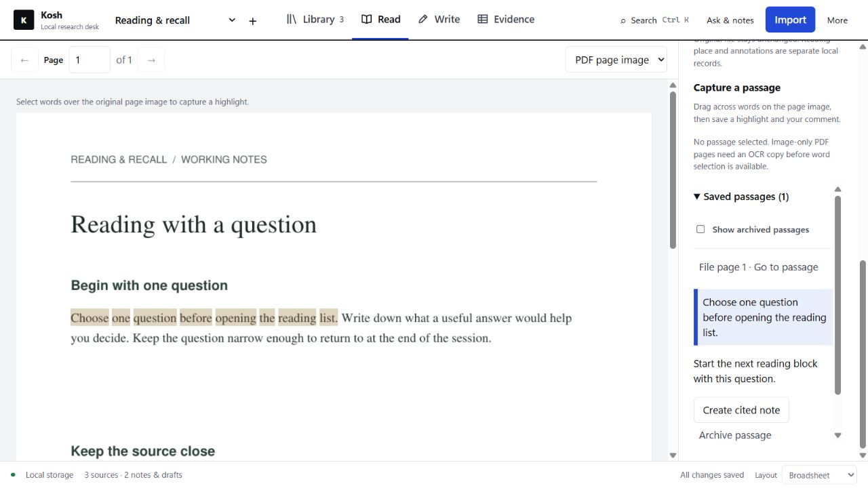This screenshot has width=868, height=488.
Task: Click 'Start the next reading block' comment text
Action: (x=755, y=371)
